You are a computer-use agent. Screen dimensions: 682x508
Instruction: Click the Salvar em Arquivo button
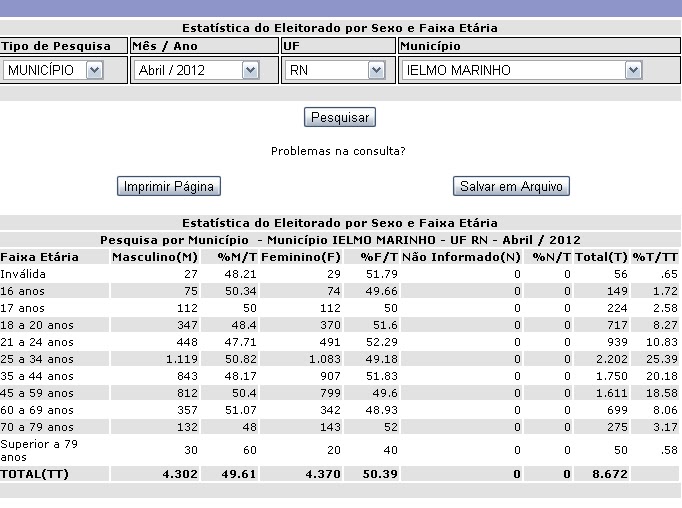(x=511, y=186)
